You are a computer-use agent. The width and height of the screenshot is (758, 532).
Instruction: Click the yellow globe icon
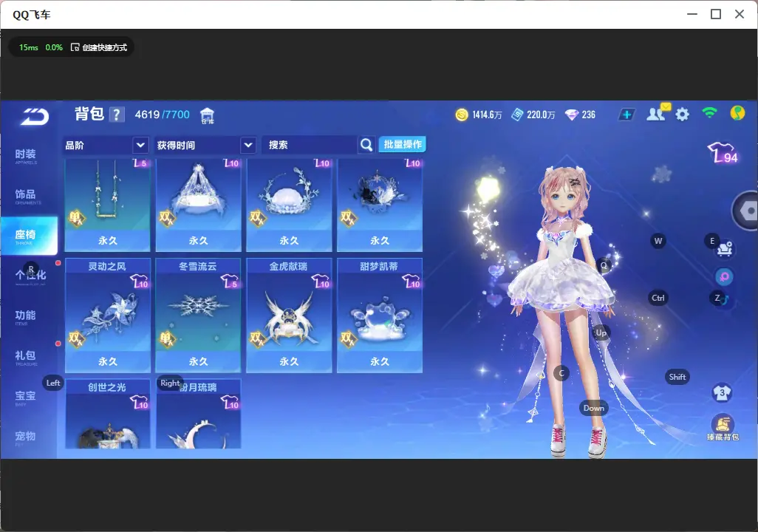pyautogui.click(x=737, y=113)
